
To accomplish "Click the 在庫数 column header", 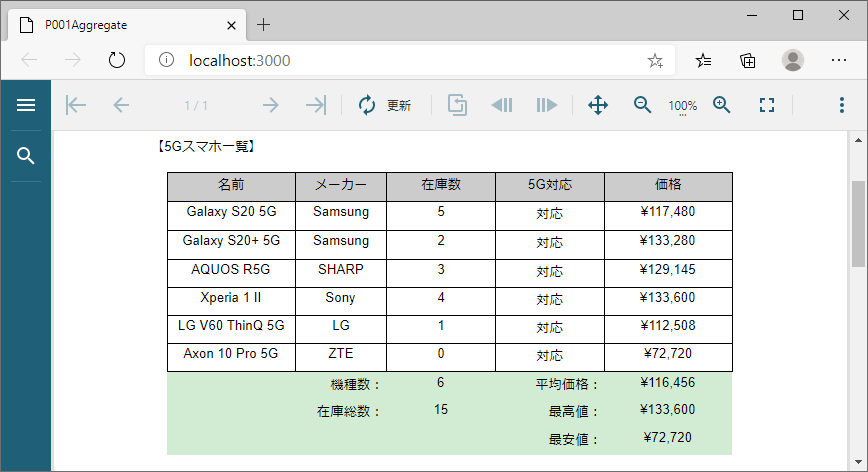I will (441, 186).
